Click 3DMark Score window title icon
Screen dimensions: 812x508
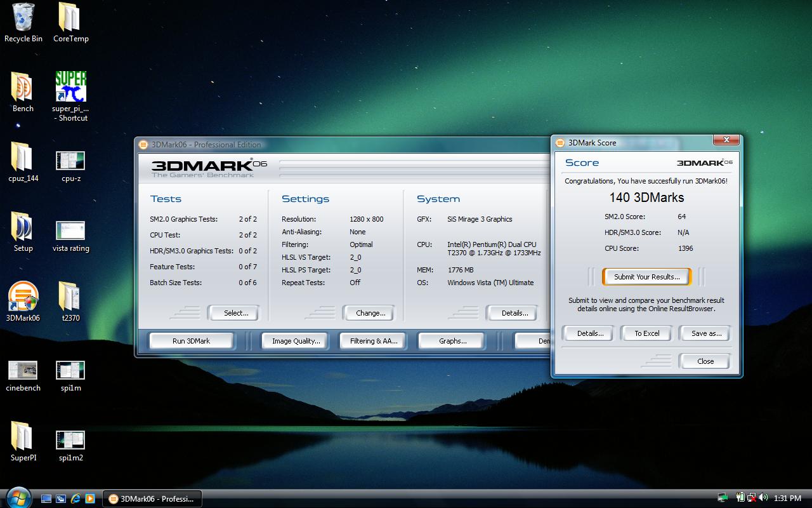pos(560,143)
